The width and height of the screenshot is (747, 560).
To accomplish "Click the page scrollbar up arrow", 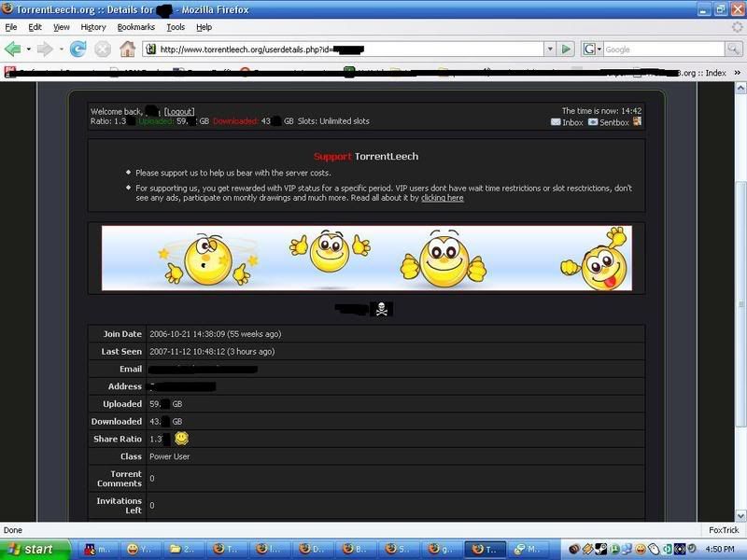I will pyautogui.click(x=740, y=88).
